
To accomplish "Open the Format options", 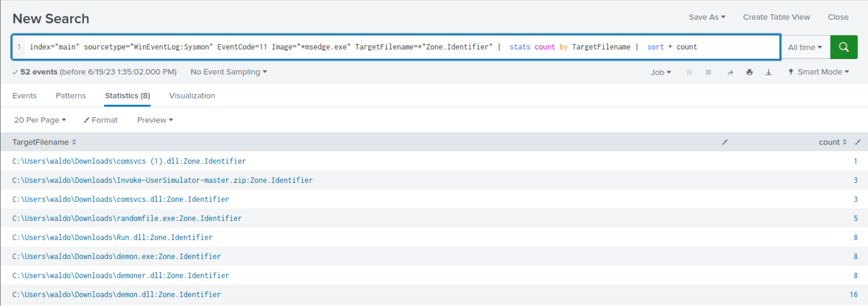I will pyautogui.click(x=101, y=120).
